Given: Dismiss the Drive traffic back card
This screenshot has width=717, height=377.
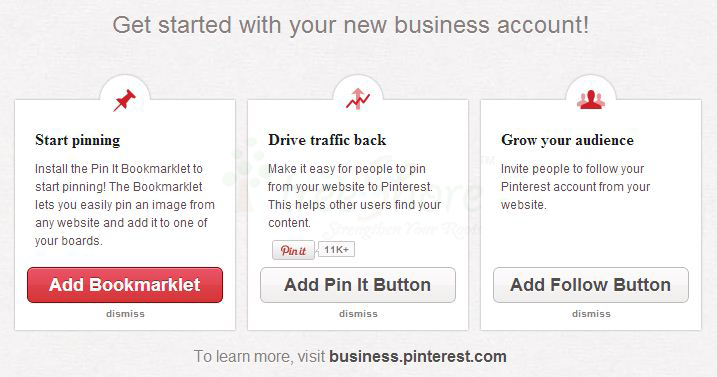Looking at the screenshot, I should pyautogui.click(x=358, y=314).
